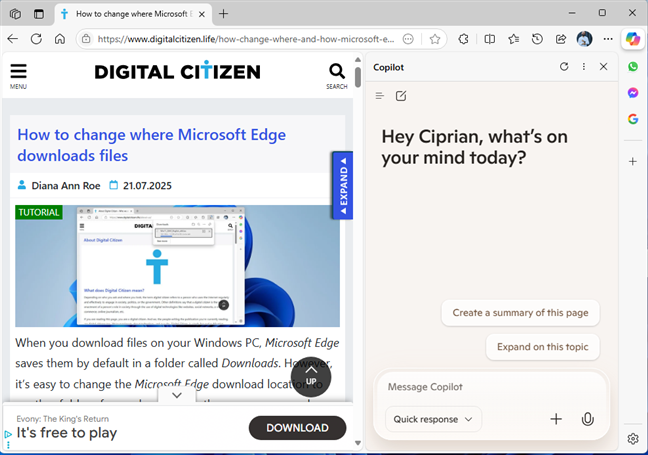Open article title link about Edge downloads

(x=151, y=145)
